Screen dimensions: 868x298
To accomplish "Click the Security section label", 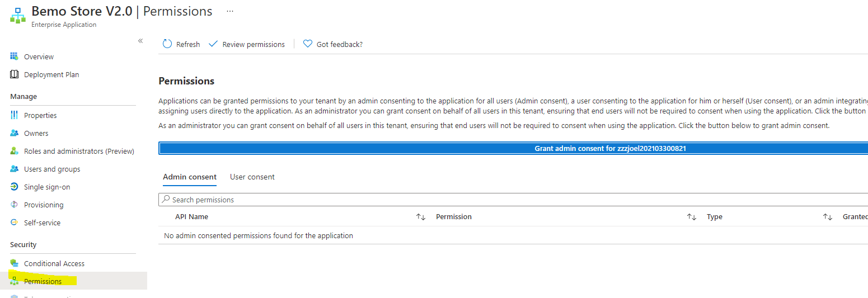I will pos(24,245).
